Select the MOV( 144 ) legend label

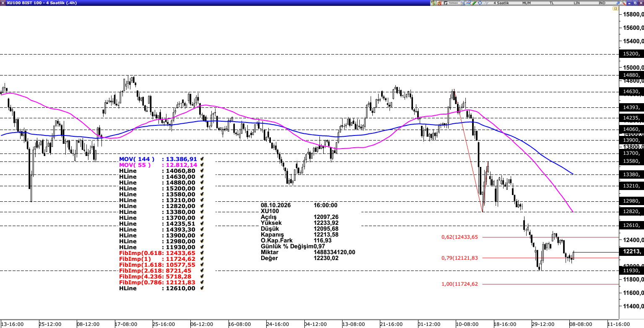click(137, 159)
